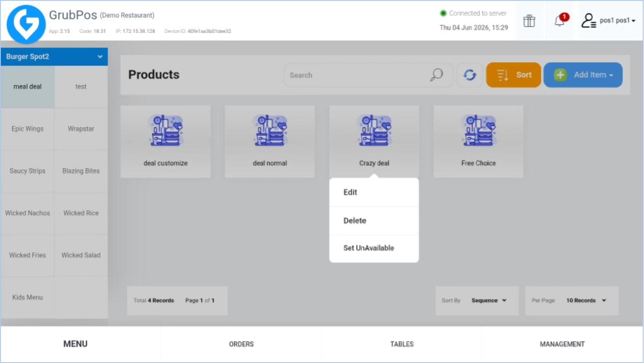Viewport: 644px width, 363px height.
Task: Open the Kids Menu category
Action: coord(27,298)
